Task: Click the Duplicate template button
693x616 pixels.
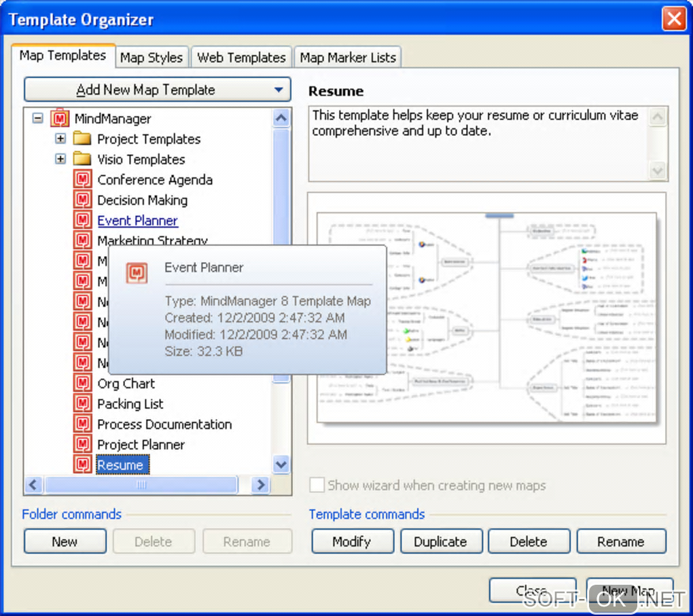Action: pyautogui.click(x=441, y=541)
